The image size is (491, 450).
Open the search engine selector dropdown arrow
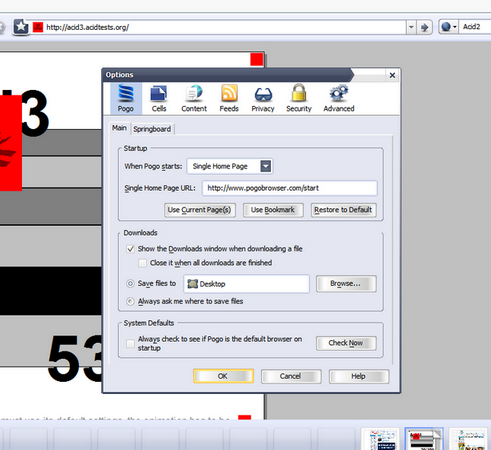point(454,27)
